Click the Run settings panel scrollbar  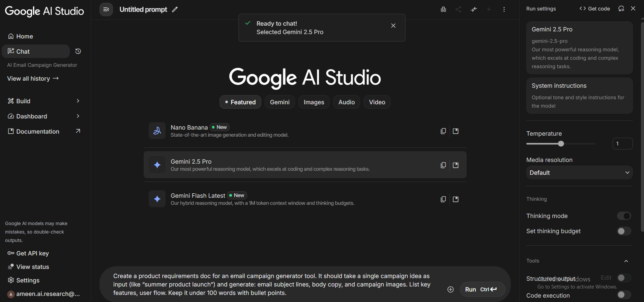[642, 128]
